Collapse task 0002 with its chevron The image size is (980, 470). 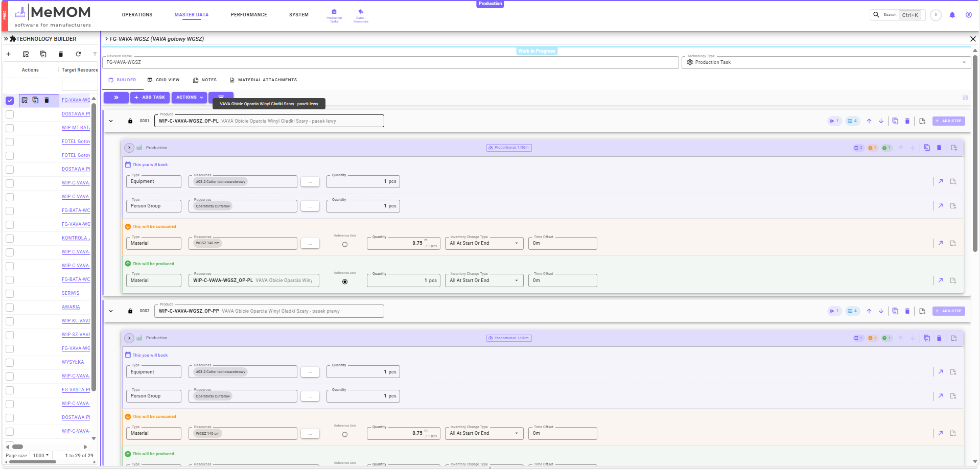click(x=111, y=311)
